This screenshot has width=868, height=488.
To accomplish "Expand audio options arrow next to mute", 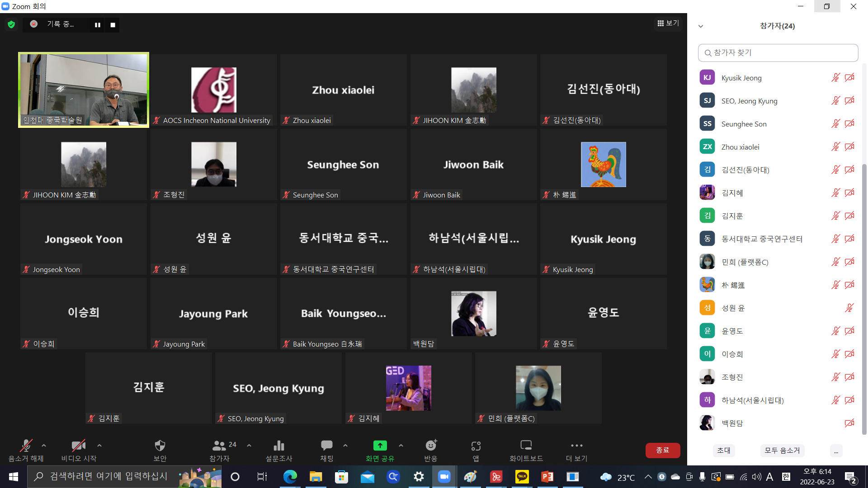I will click(x=44, y=446).
